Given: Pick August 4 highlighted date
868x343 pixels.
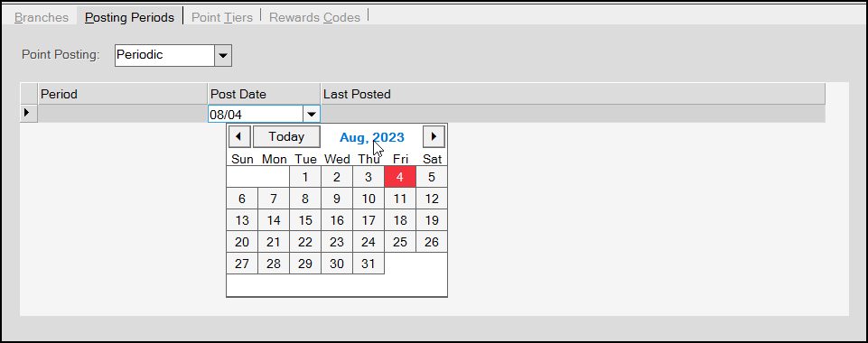Looking at the screenshot, I should point(400,177).
